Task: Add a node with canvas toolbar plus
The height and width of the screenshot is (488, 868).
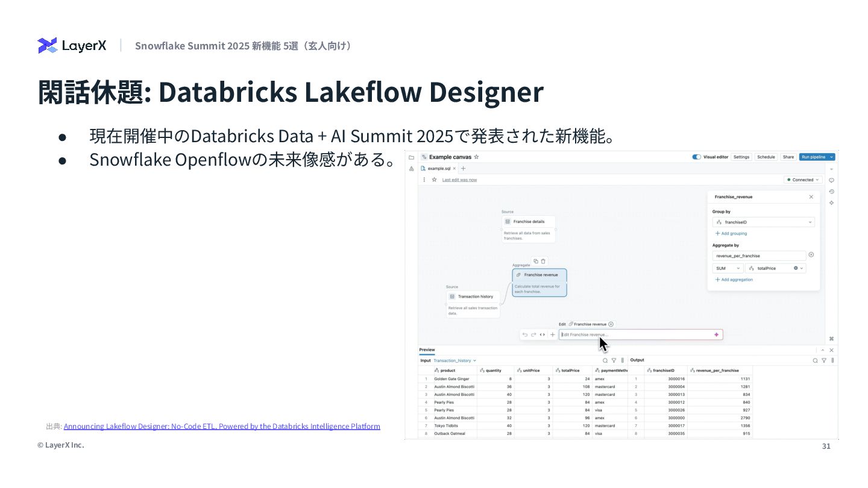Action: click(x=552, y=334)
